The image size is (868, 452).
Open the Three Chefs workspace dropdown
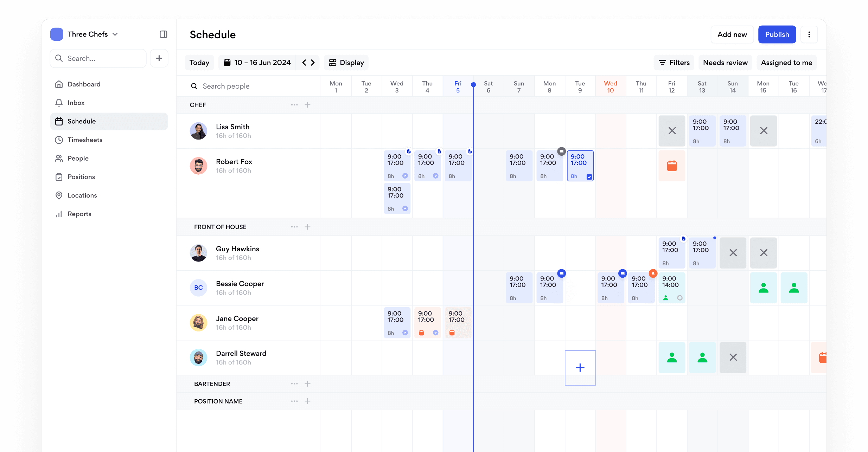[x=115, y=34]
